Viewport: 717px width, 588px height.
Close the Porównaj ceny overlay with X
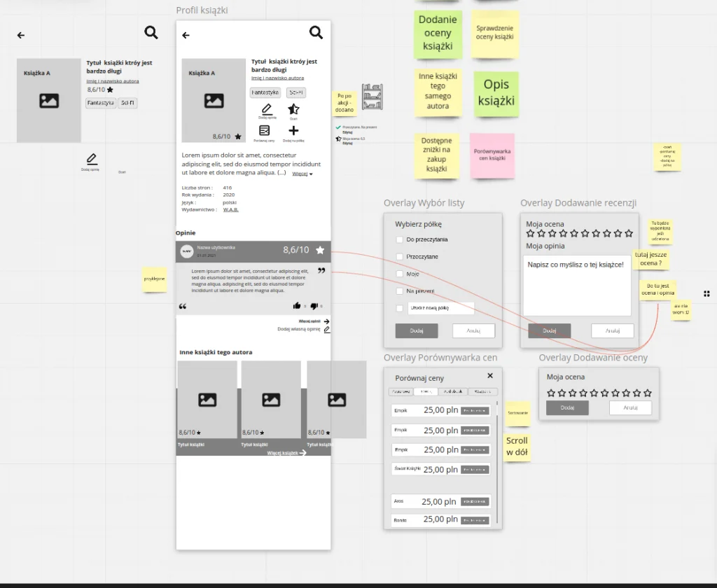pyautogui.click(x=490, y=375)
